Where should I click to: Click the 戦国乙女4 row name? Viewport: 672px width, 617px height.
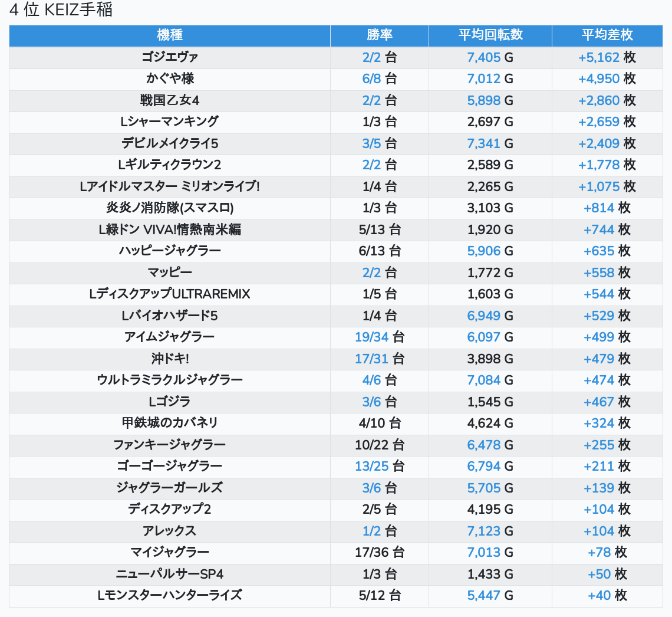(170, 100)
